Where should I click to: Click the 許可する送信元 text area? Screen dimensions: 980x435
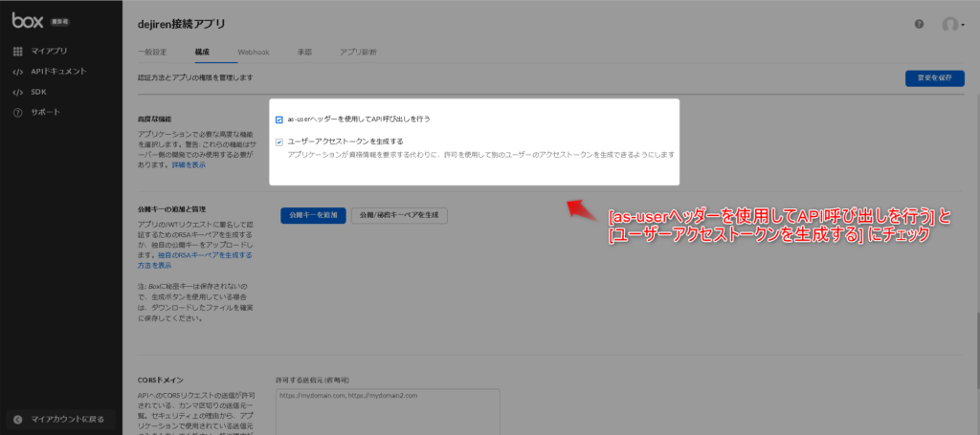[388, 412]
